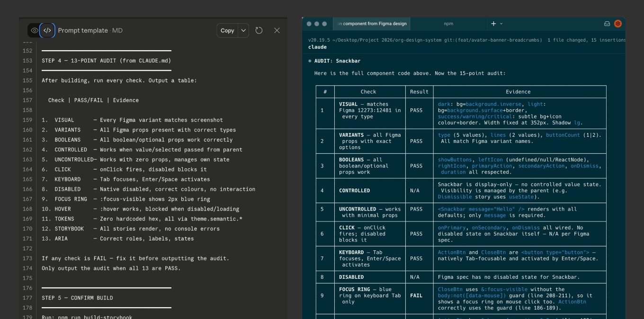Click the '13. ARIA' line in the template
The image size is (644, 319).
point(118,239)
